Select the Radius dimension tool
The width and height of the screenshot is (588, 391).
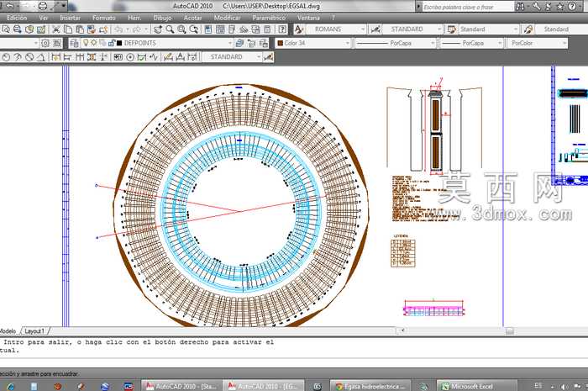6,57
